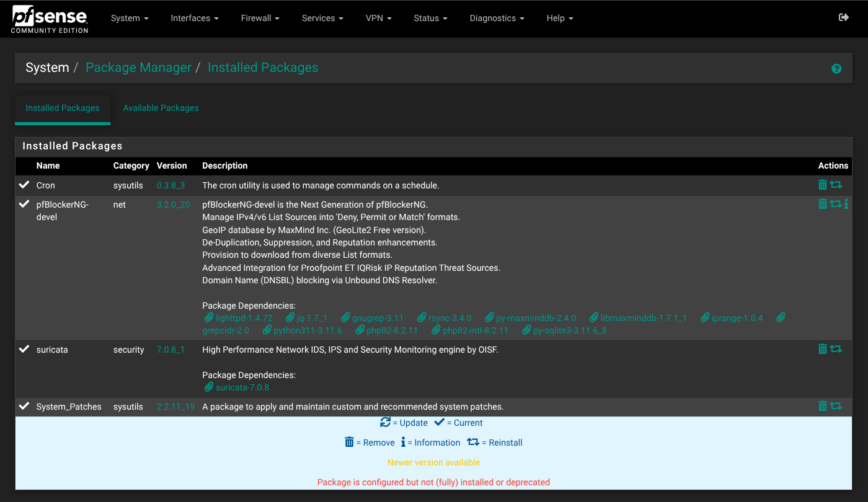The height and width of the screenshot is (502, 868).
Task: Open the python311-3.11.6 dependency link
Action: [302, 330]
